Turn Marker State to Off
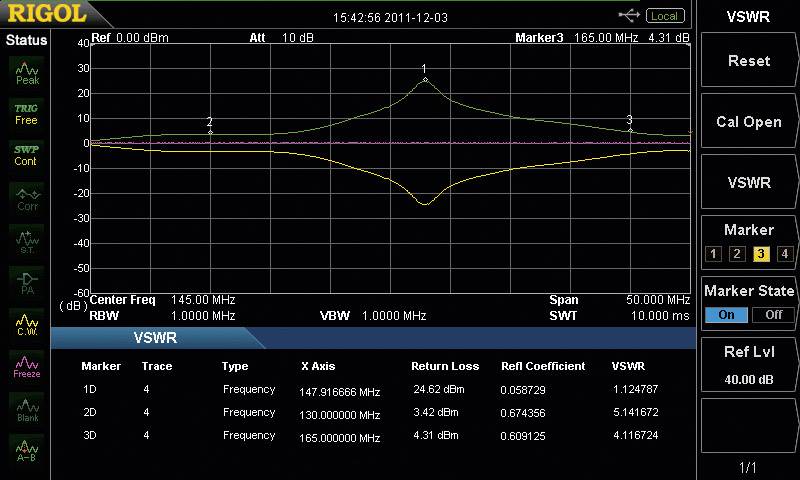 [772, 314]
